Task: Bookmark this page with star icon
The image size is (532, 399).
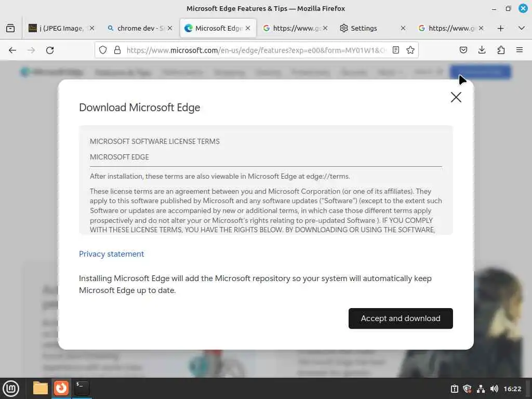Action: click(x=410, y=50)
